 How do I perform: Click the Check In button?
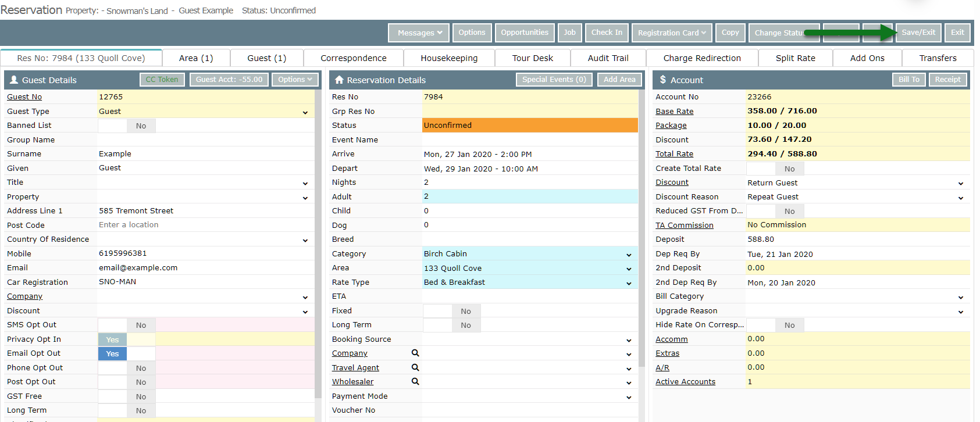pyautogui.click(x=607, y=33)
